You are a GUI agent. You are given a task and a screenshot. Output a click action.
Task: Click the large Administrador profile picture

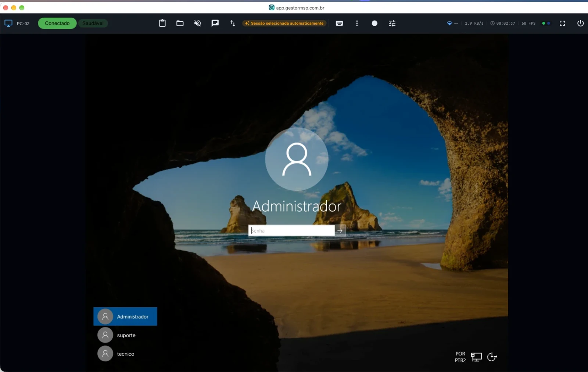[x=297, y=159]
